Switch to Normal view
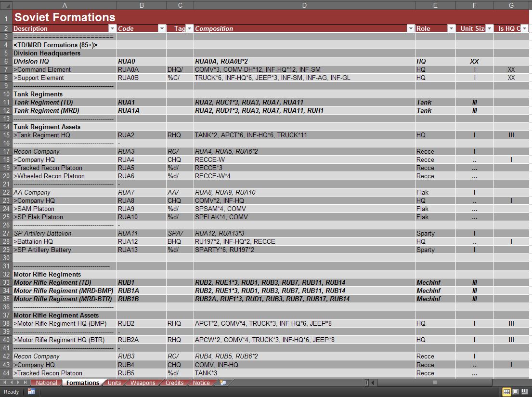532x397 pixels. pos(506,392)
